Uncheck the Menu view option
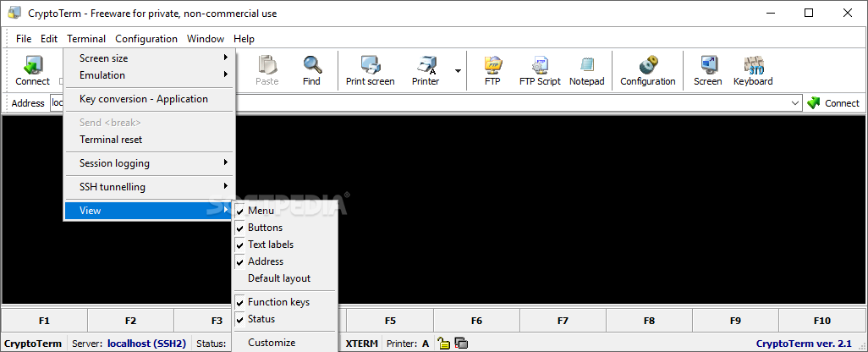This screenshot has height=352, width=868. click(x=284, y=211)
